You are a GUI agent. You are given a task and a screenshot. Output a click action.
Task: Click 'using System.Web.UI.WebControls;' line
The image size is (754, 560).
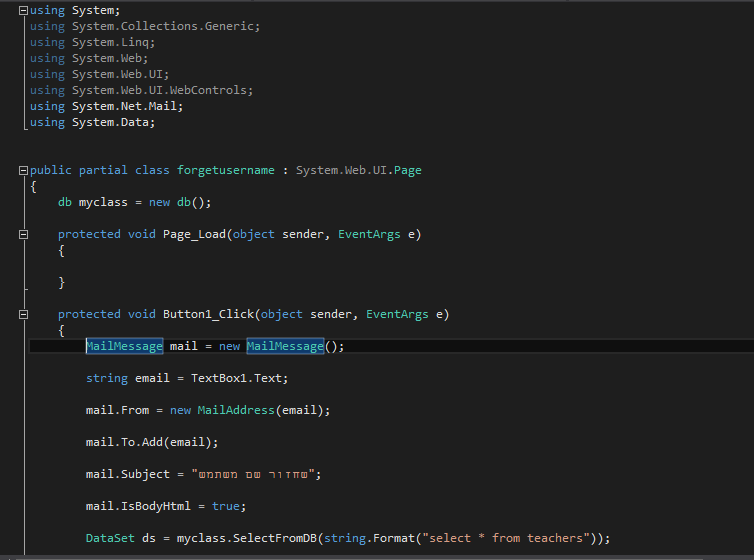click(x=141, y=90)
